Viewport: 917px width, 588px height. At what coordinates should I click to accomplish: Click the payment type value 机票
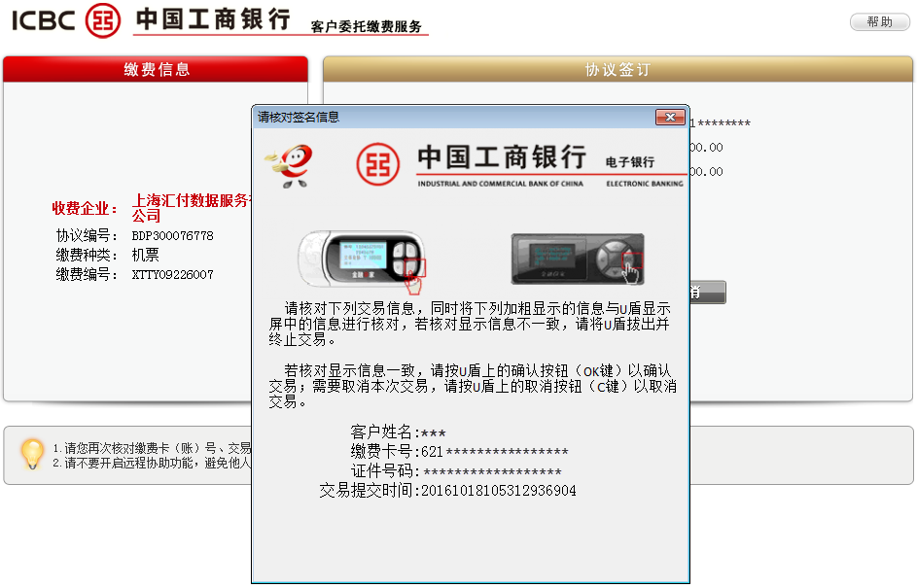tap(145, 255)
